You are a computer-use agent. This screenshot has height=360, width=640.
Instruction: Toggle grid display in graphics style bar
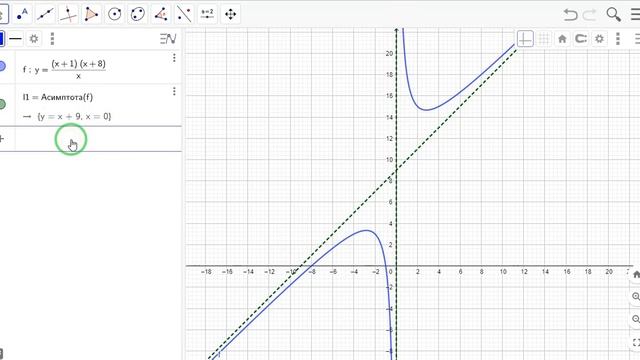pyautogui.click(x=544, y=39)
